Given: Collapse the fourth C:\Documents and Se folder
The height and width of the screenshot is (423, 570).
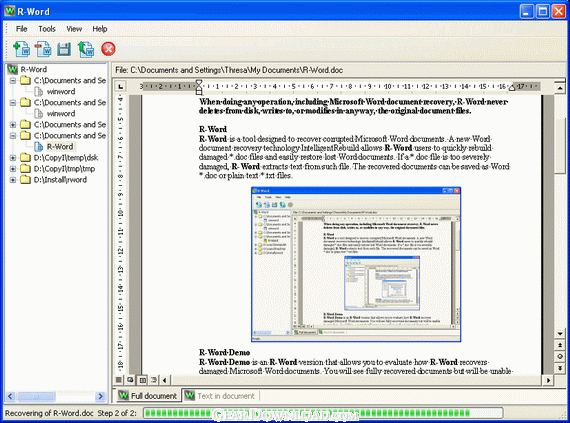Looking at the screenshot, I should (13, 136).
